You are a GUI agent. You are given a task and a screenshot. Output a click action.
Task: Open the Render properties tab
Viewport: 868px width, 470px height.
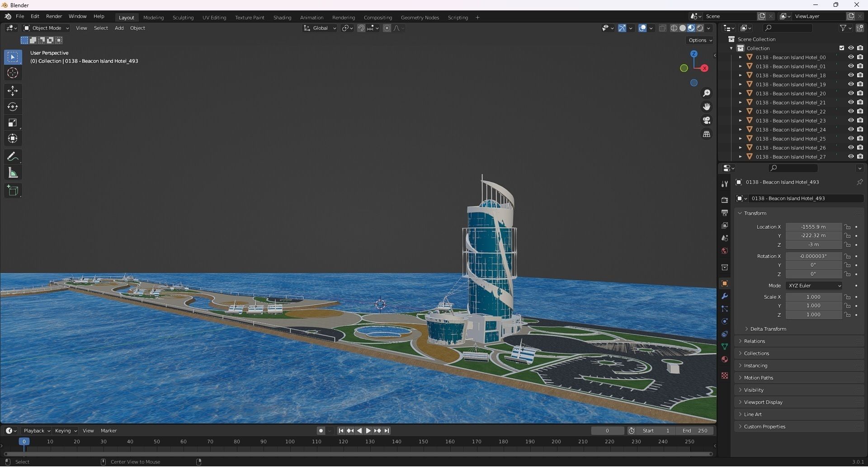tap(725, 200)
